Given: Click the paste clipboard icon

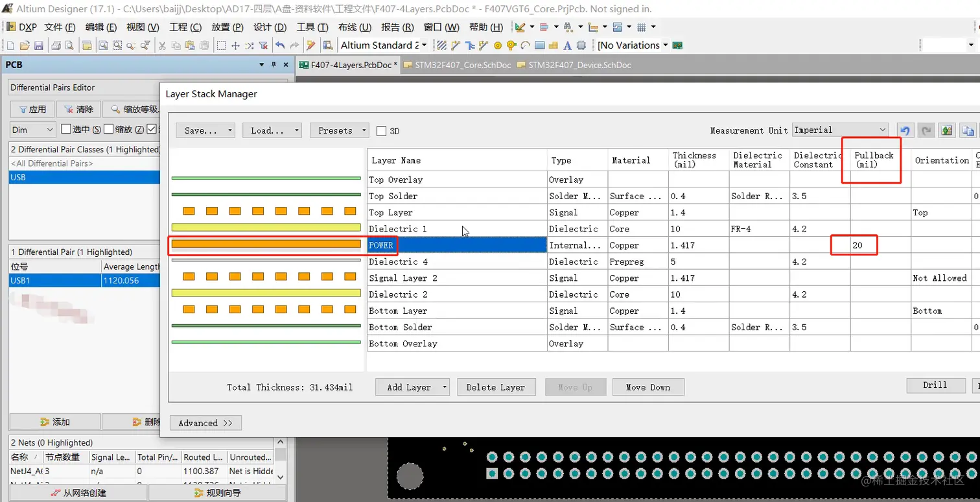Looking at the screenshot, I should tap(190, 45).
